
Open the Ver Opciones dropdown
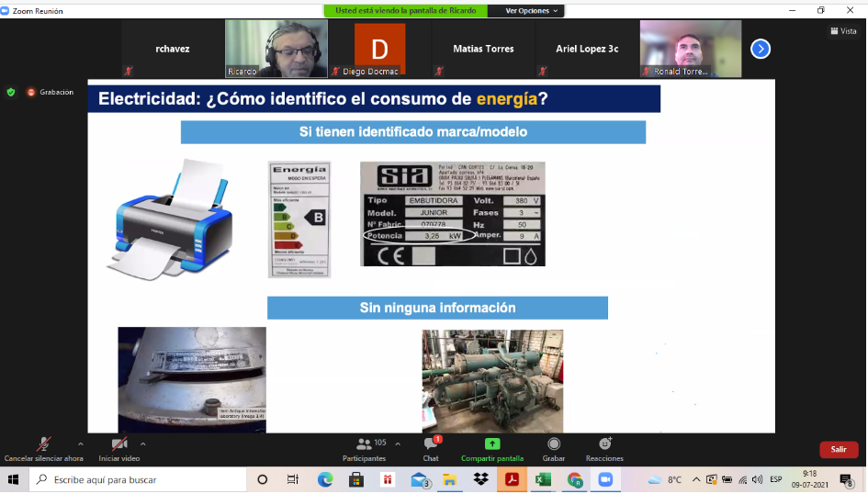click(532, 11)
